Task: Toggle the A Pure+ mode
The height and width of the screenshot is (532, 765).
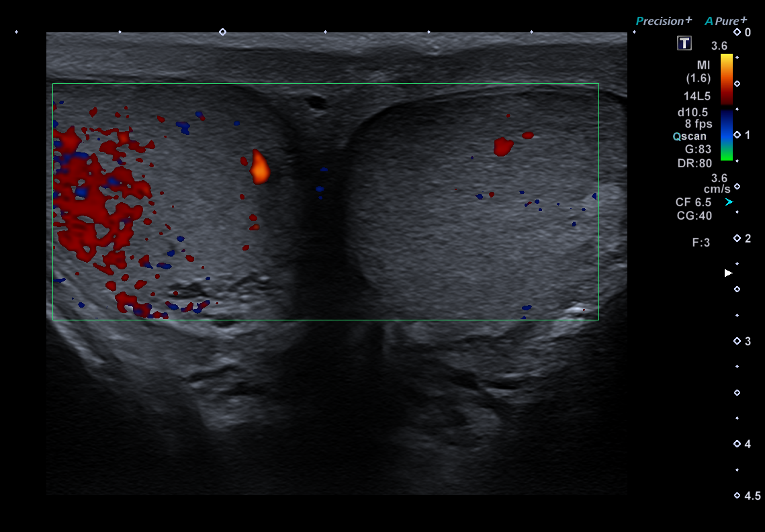Action: (x=727, y=21)
